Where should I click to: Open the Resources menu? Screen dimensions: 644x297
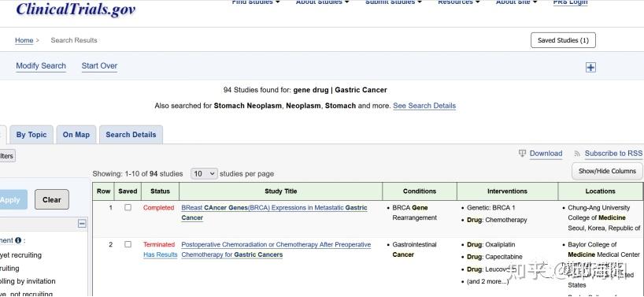459,2
